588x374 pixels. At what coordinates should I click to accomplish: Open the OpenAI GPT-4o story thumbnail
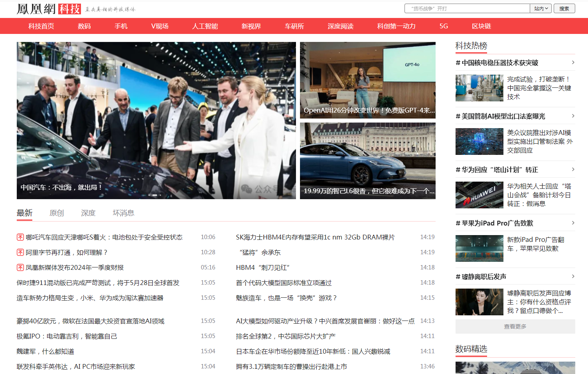click(368, 80)
